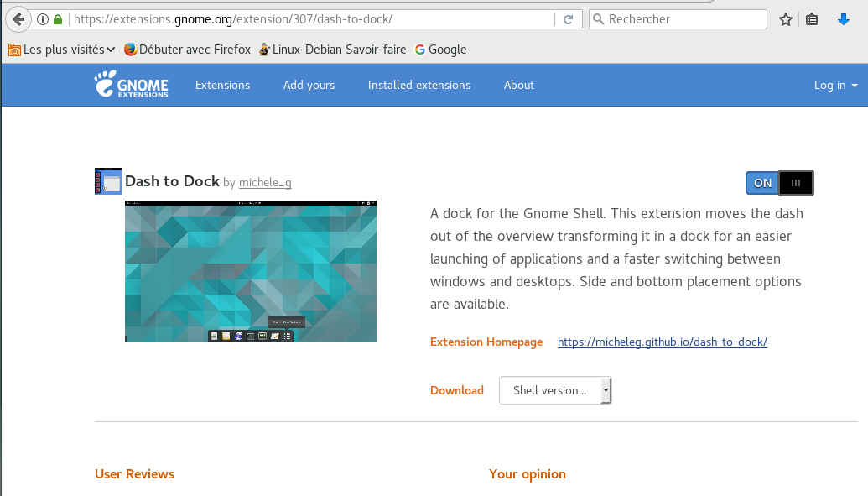
Task: Open the bookmarks list icon
Action: [x=812, y=19]
